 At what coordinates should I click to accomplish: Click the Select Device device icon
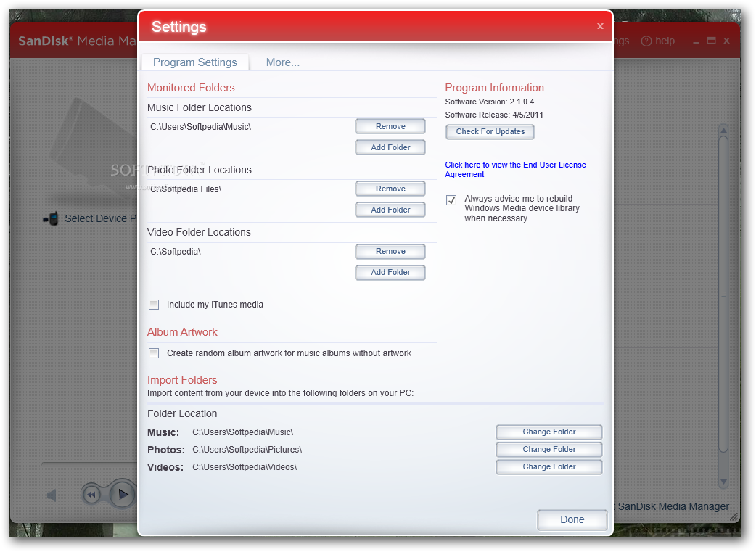[x=51, y=219]
